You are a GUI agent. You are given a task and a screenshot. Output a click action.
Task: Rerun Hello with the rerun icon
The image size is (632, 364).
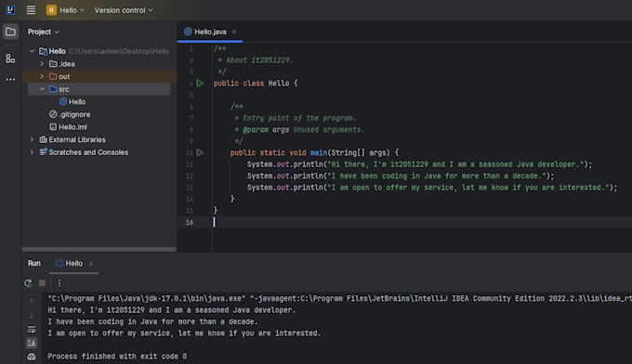(28, 283)
